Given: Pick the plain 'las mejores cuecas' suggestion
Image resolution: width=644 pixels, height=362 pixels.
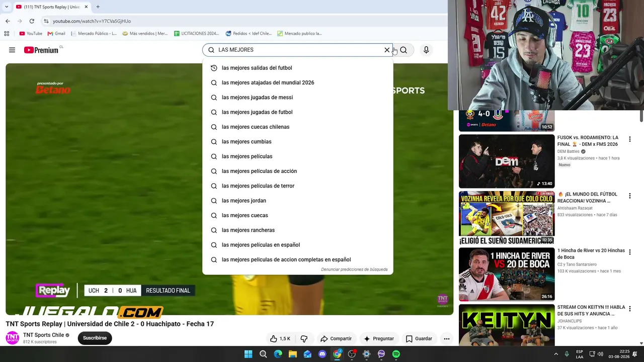Looking at the screenshot, I should click(297, 215).
